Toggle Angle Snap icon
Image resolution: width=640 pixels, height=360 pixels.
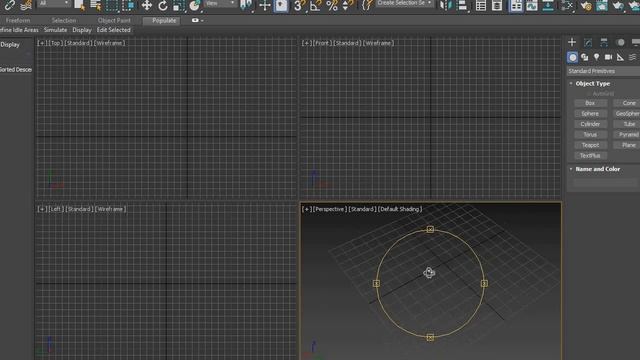pos(315,5)
